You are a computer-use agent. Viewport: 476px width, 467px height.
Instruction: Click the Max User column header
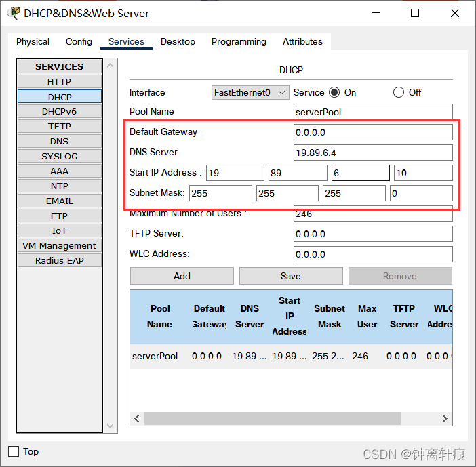367,317
